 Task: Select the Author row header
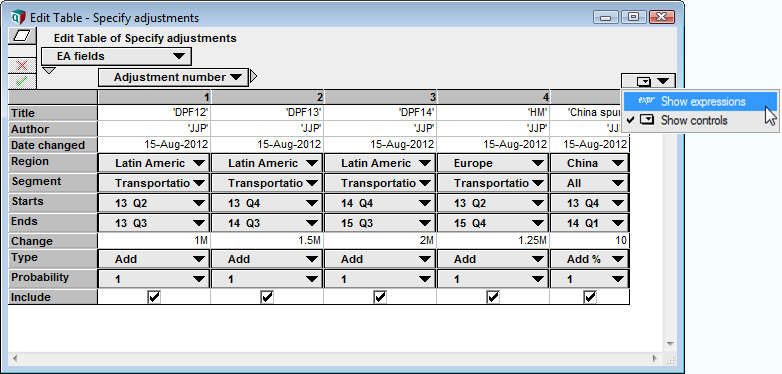tap(53, 129)
